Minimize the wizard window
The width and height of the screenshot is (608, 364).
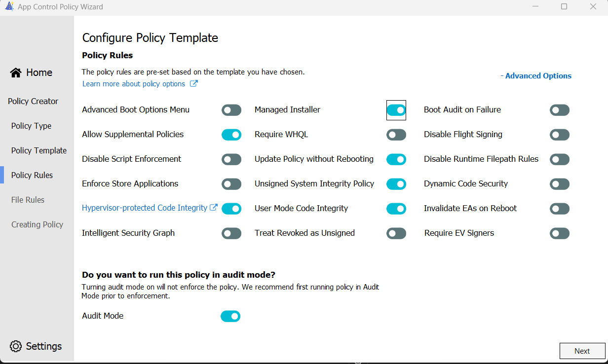coord(535,7)
